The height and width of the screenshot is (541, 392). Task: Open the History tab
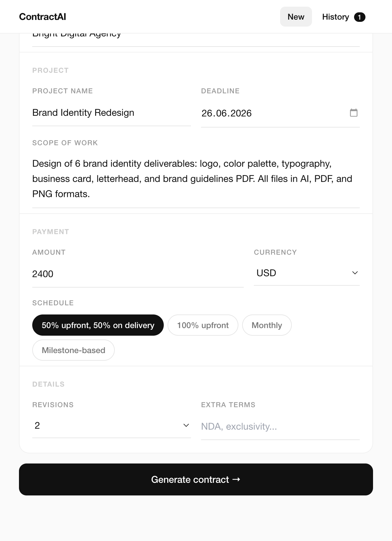coord(344,17)
